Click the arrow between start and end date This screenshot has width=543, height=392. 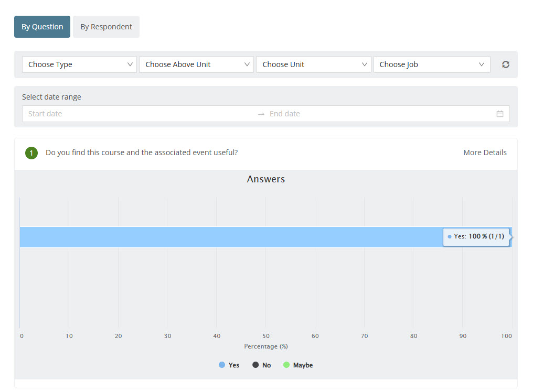261,114
